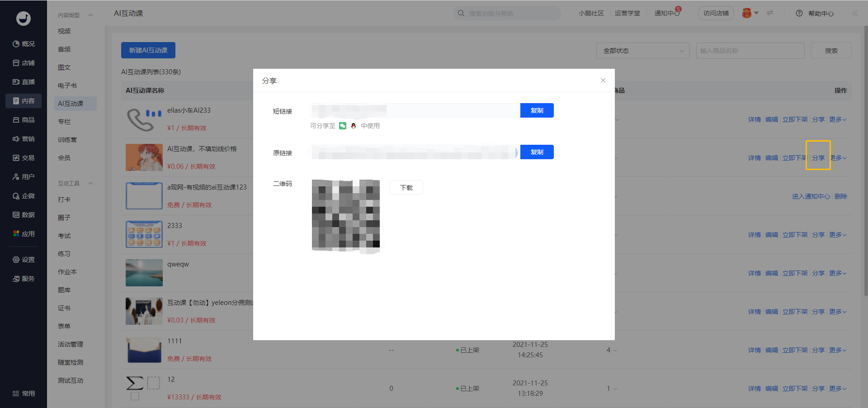Copy the short link with 复制 button

pos(537,110)
